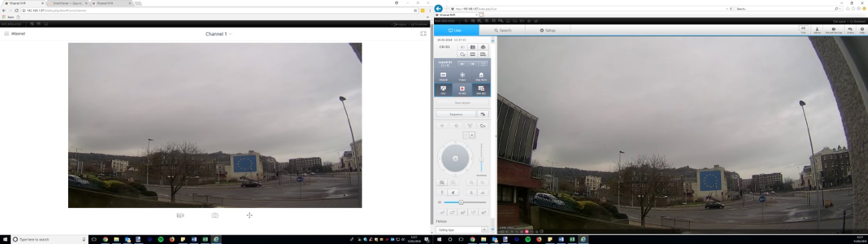Click the zoom in magnifier icon
Image resolution: width=868 pixels, height=244 pixels.
point(442,182)
